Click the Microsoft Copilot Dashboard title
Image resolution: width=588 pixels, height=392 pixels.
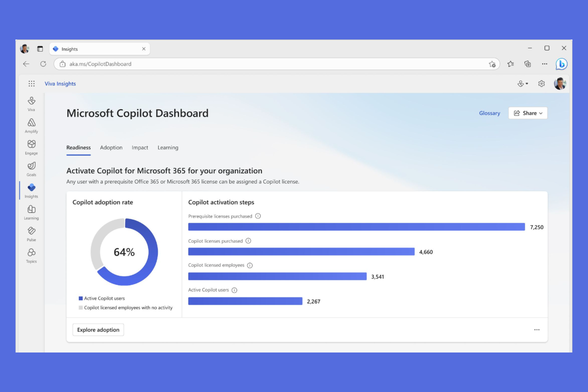(138, 113)
